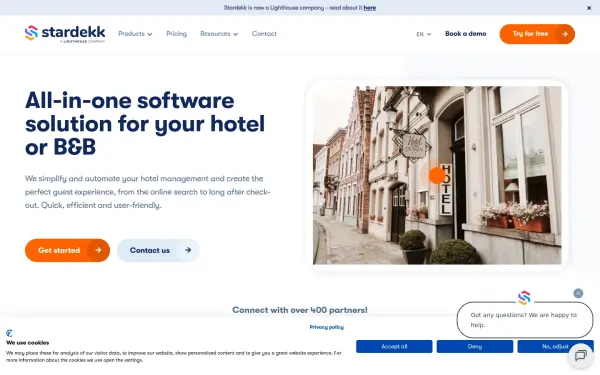This screenshot has height=375, width=600.
Task: Accept all cookies
Action: click(x=394, y=347)
